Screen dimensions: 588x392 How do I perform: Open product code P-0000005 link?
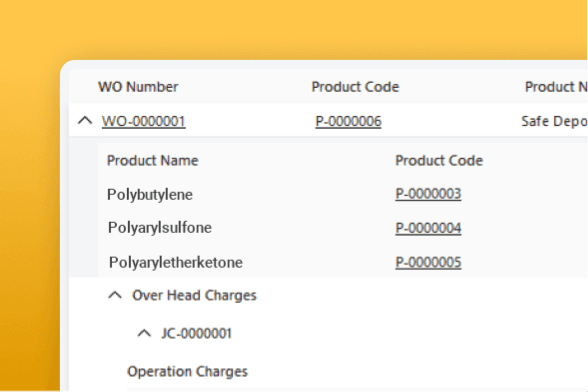(428, 262)
